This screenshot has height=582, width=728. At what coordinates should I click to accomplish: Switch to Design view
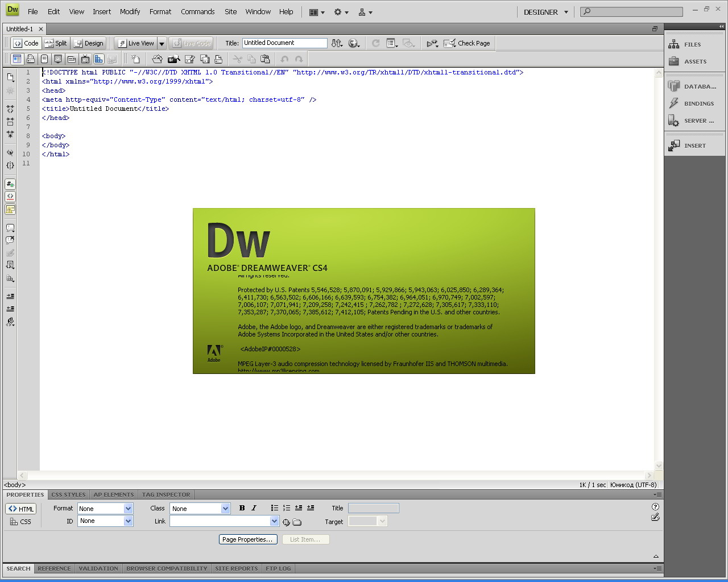pos(89,43)
